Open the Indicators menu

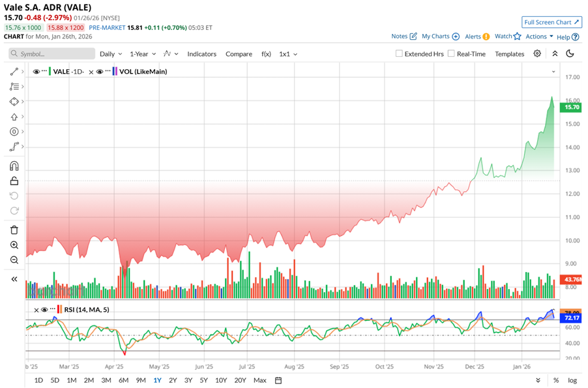tap(201, 53)
